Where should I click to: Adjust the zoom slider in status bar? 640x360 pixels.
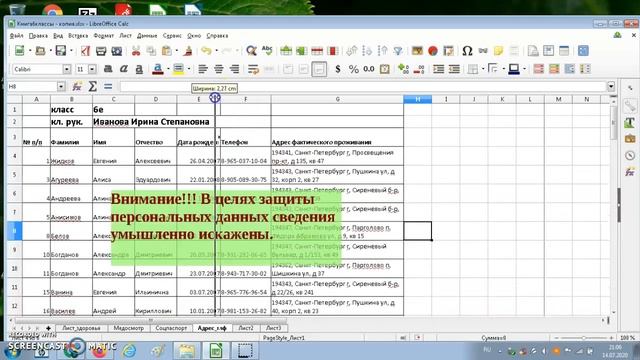583,338
